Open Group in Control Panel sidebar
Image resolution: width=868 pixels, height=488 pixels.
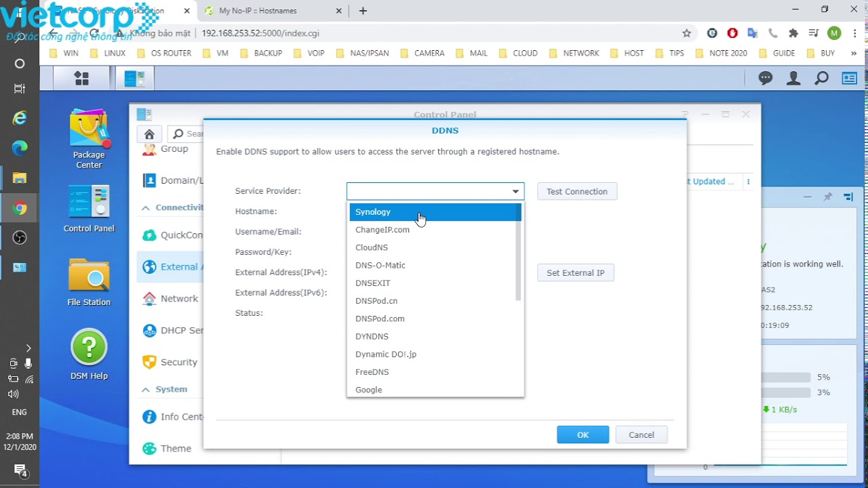pos(165,149)
